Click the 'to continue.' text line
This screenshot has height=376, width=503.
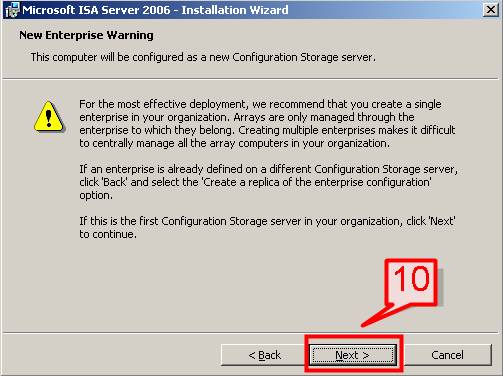pyautogui.click(x=108, y=234)
